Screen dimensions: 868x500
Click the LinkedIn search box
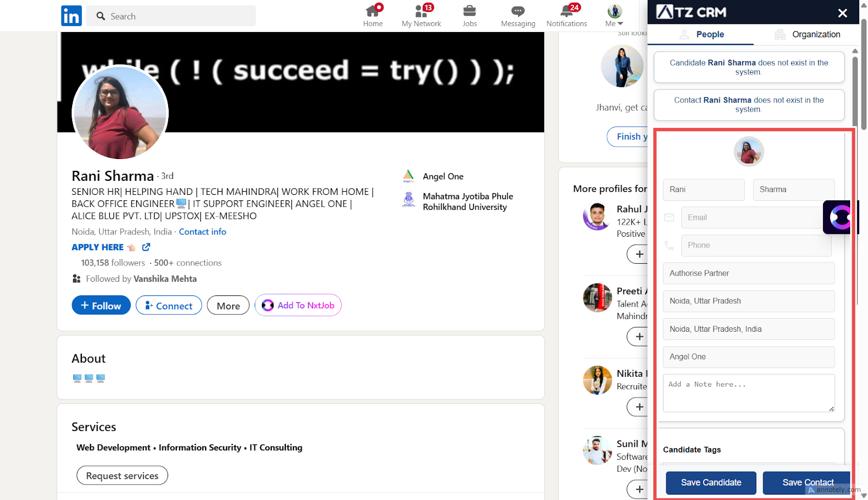(171, 16)
